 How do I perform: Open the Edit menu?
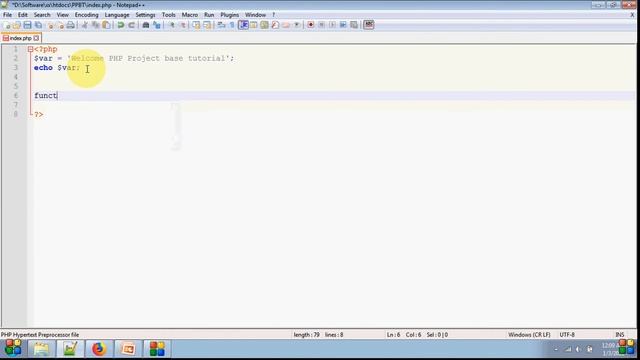pyautogui.click(x=23, y=15)
